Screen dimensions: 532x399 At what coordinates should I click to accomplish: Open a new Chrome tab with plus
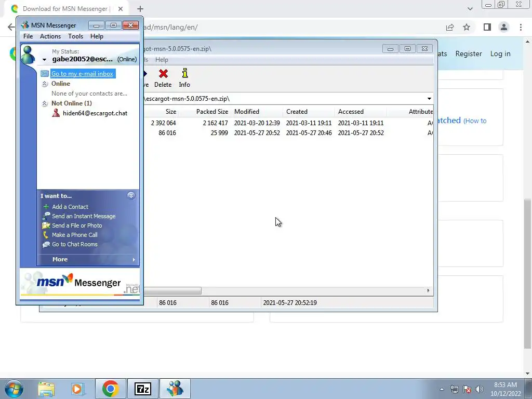point(140,9)
